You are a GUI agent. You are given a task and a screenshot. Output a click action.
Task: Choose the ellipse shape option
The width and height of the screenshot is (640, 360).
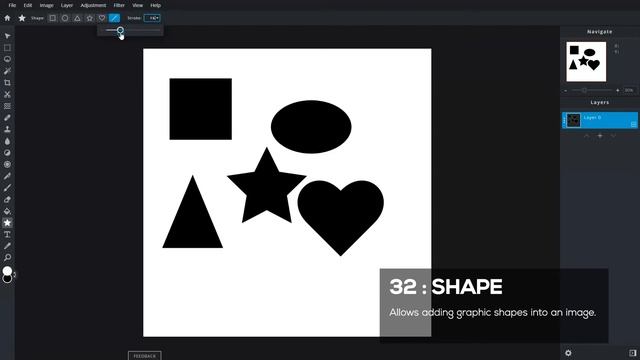coord(65,18)
